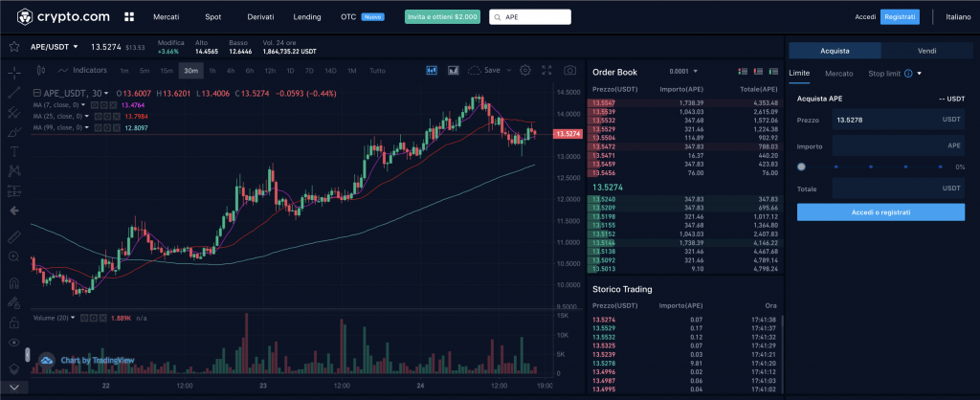This screenshot has width=980, height=400.
Task: Open the Mercati menu
Action: pos(167,17)
